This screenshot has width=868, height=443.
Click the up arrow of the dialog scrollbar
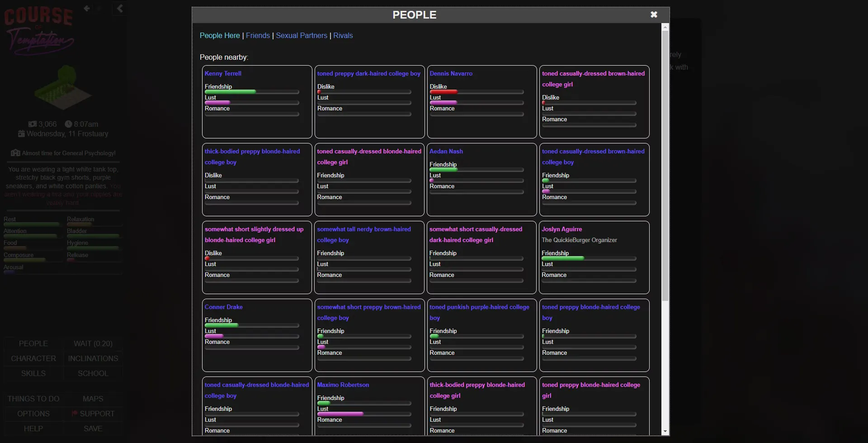[665, 28]
